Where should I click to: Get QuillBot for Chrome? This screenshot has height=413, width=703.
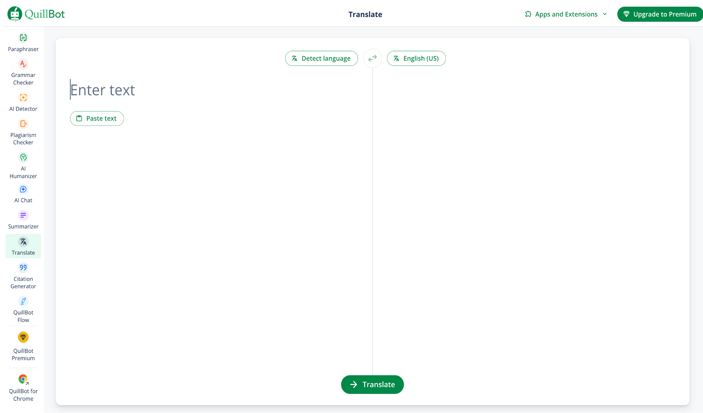(23, 387)
